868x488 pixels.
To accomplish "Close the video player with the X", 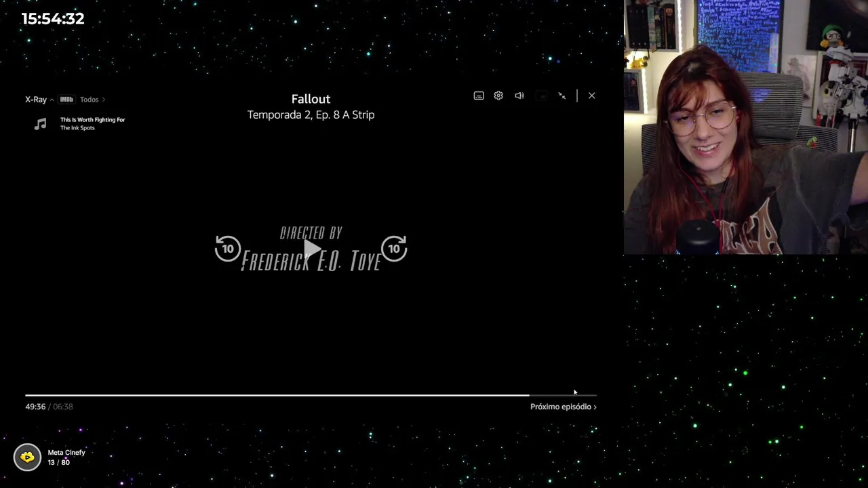I will tap(591, 96).
